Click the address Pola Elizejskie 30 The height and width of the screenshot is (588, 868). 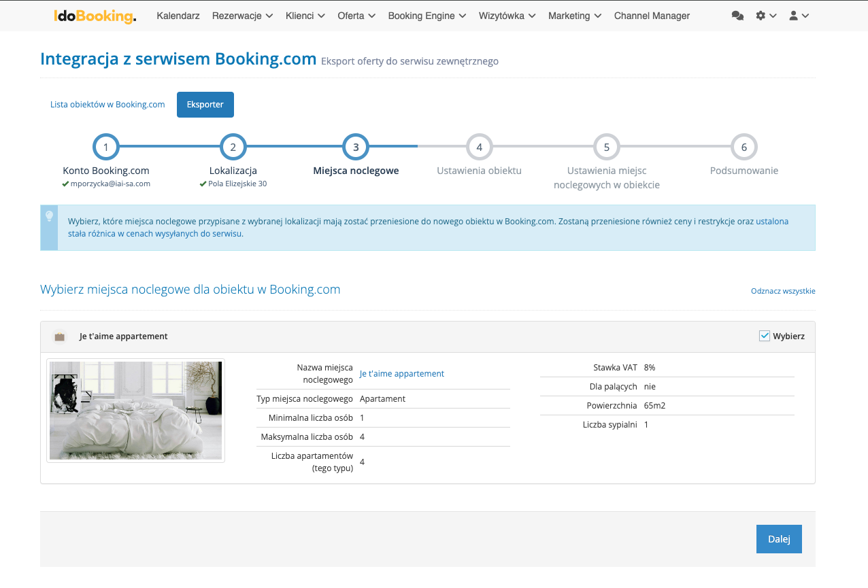point(237,184)
